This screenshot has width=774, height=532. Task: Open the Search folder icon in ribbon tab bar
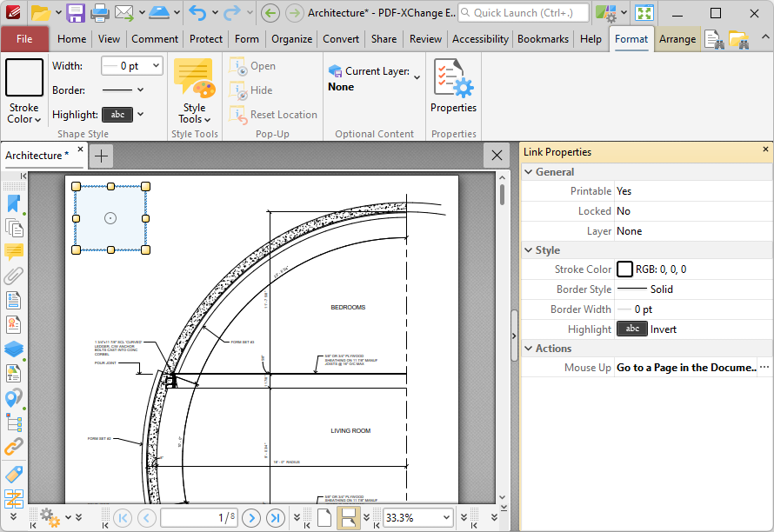tap(738, 39)
